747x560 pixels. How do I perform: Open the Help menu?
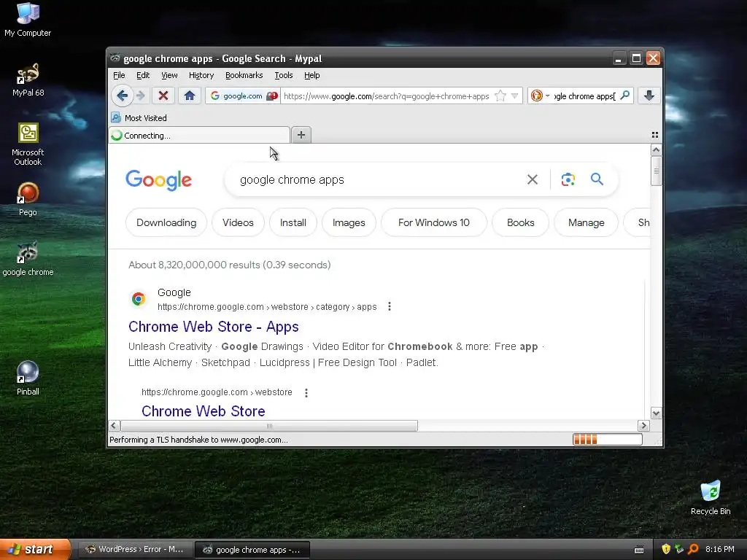[x=312, y=75]
